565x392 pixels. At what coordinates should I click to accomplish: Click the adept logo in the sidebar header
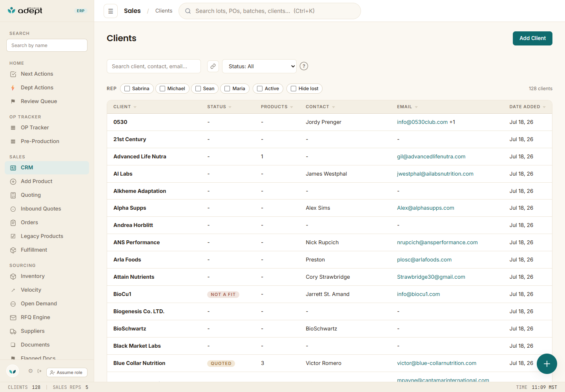click(x=25, y=11)
